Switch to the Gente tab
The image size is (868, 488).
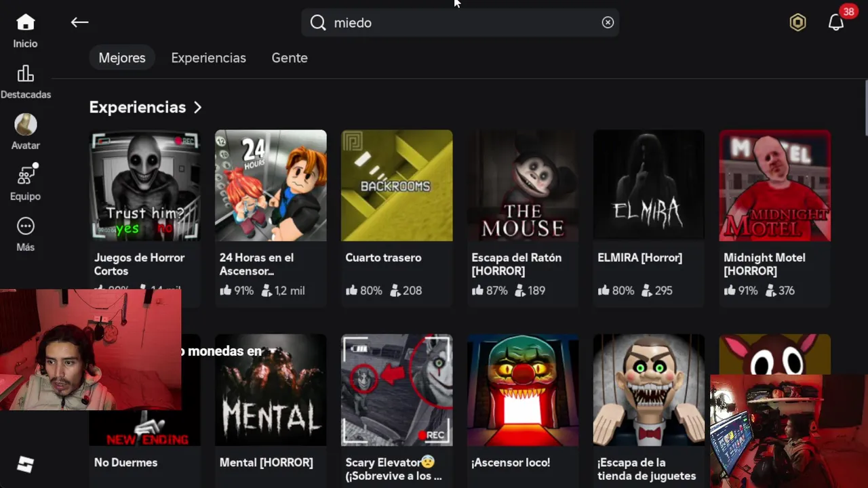coord(290,58)
